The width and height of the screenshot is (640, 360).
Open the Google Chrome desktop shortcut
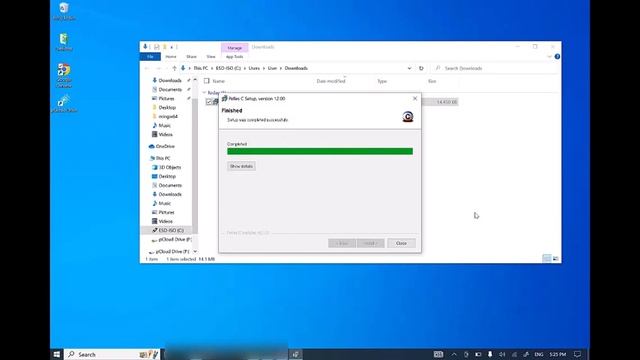(64, 76)
